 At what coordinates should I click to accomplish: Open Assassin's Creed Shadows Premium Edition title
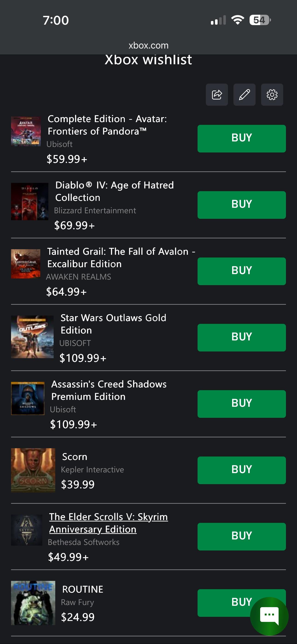(109, 390)
